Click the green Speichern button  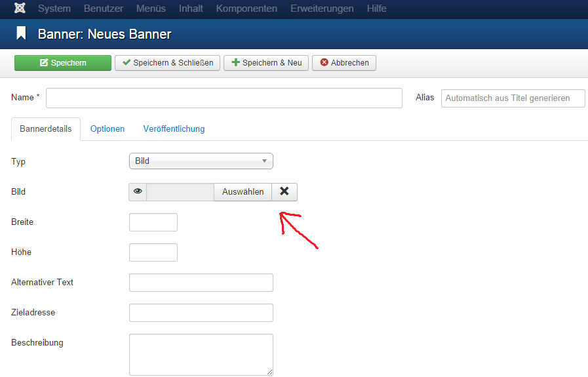point(63,63)
